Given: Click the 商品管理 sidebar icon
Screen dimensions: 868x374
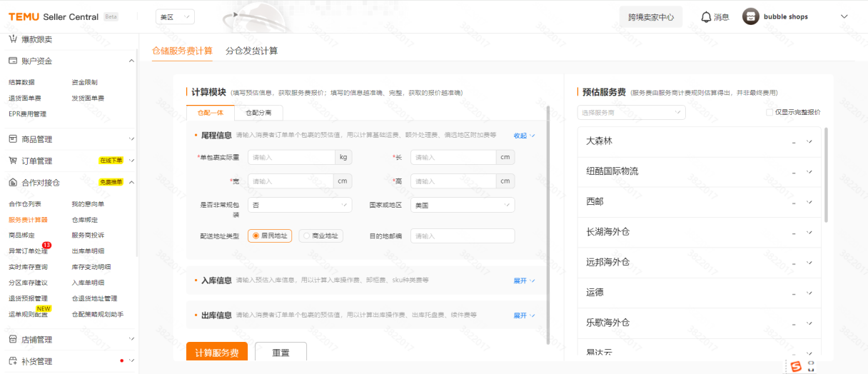Looking at the screenshot, I should pyautogui.click(x=13, y=139).
